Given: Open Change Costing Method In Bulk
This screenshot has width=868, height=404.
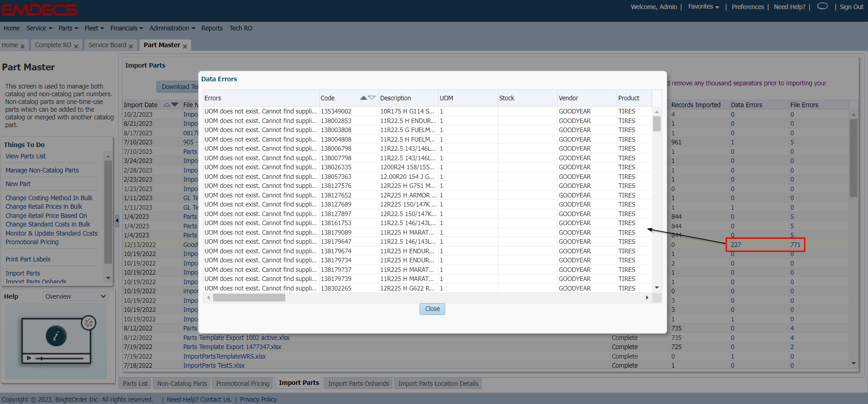Looking at the screenshot, I should 49,198.
